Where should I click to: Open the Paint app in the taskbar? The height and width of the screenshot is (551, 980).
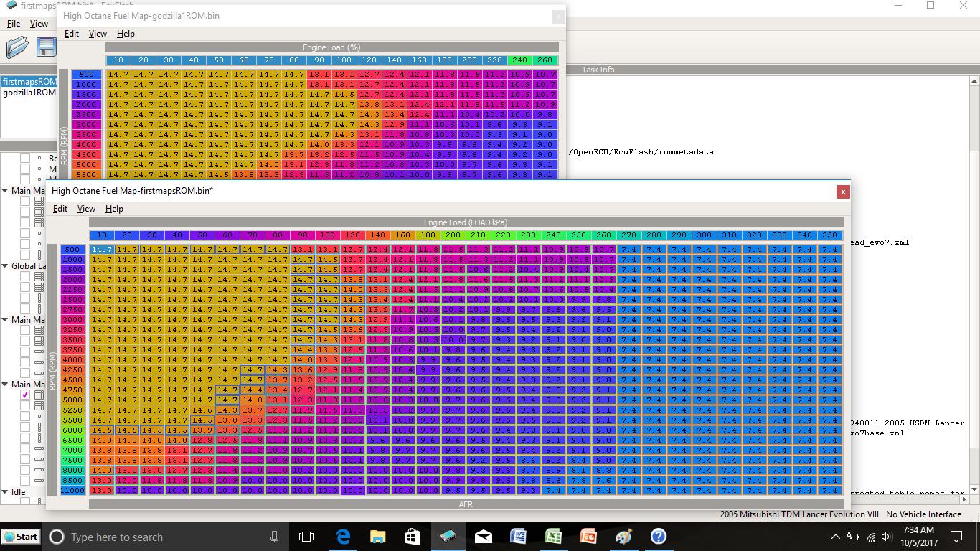point(623,537)
